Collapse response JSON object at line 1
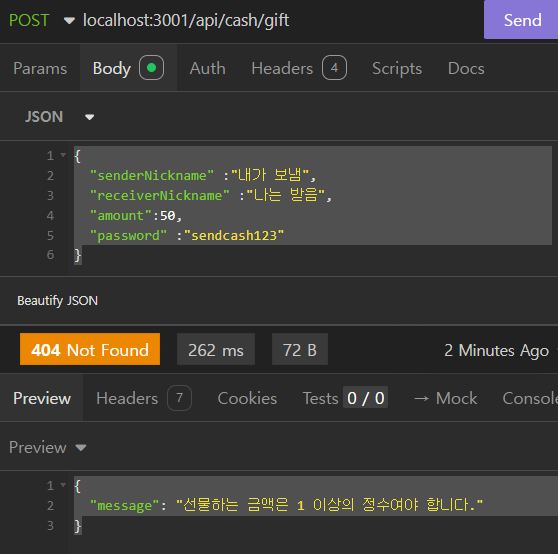The image size is (558, 554). (x=63, y=485)
